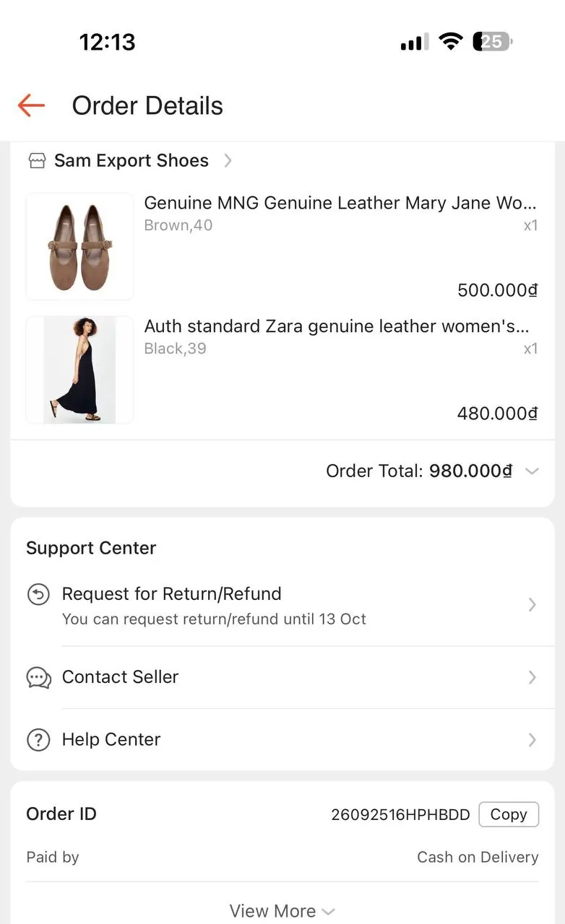This screenshot has width=565, height=924.
Task: Tap the battery indicator icon
Action: tap(493, 42)
